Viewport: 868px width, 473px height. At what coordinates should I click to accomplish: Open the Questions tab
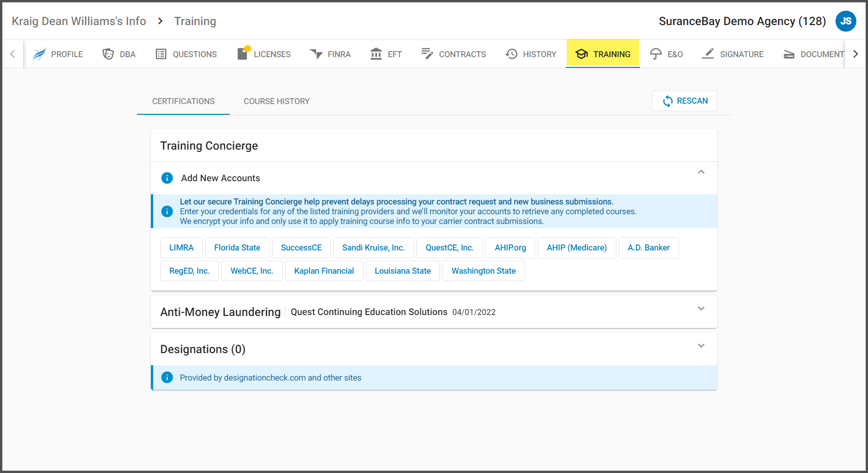click(x=186, y=54)
